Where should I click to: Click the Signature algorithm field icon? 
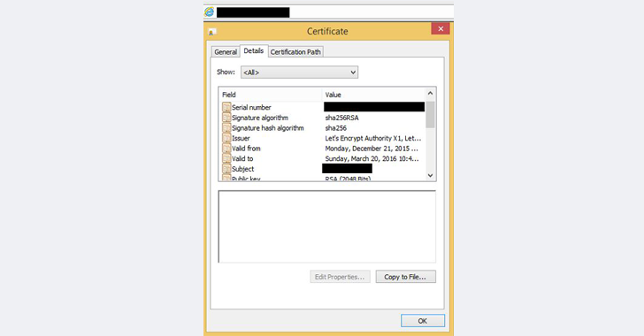[226, 118]
